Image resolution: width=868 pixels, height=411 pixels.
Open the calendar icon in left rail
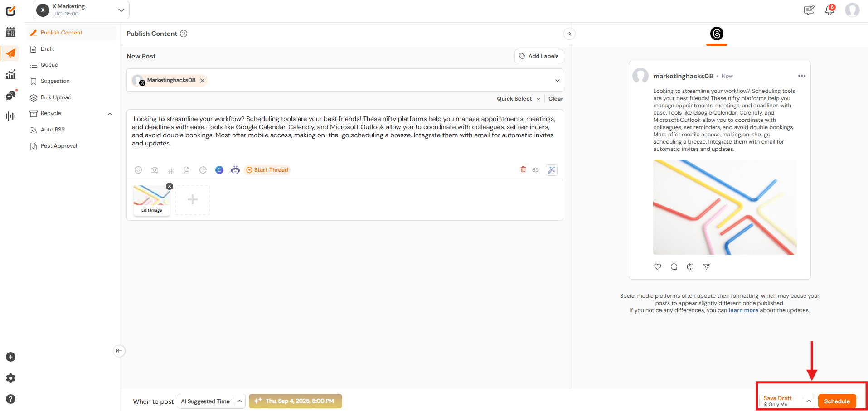click(11, 32)
